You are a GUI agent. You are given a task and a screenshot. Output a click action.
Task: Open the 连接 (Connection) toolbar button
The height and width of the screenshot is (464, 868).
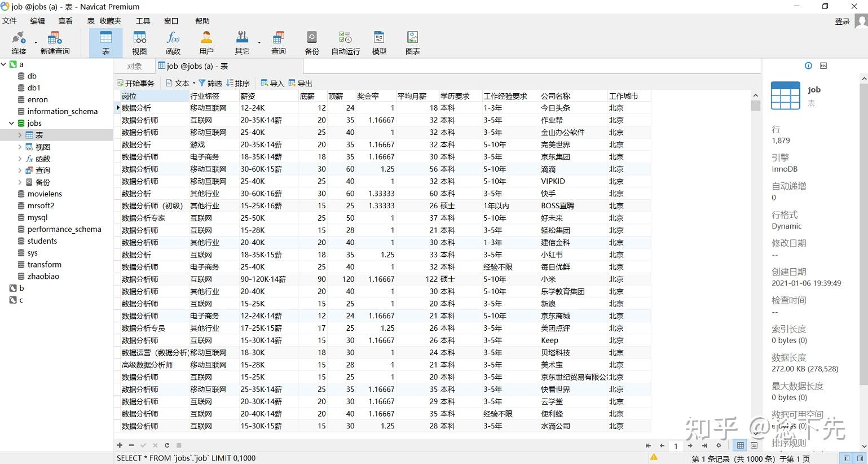(x=19, y=43)
